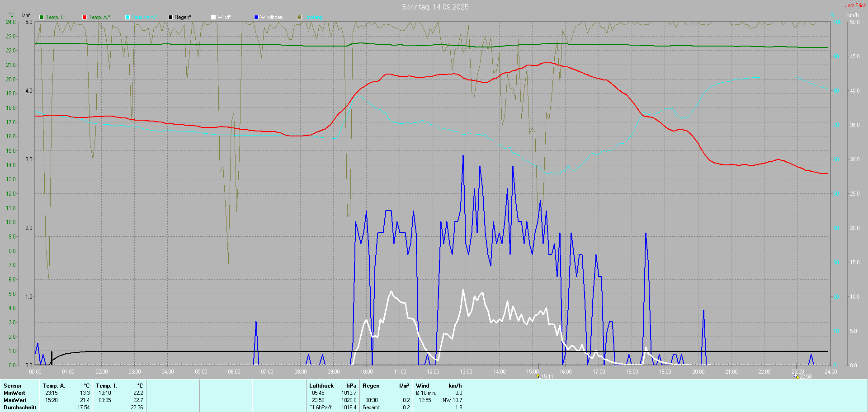The width and height of the screenshot is (868, 412).
Task: Click the blue Windböen legend square
Action: pyautogui.click(x=256, y=17)
